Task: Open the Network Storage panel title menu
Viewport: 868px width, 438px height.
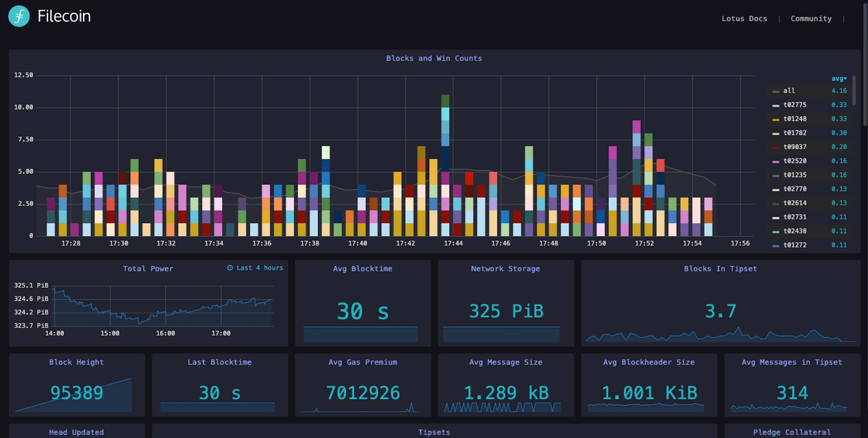Action: 505,269
